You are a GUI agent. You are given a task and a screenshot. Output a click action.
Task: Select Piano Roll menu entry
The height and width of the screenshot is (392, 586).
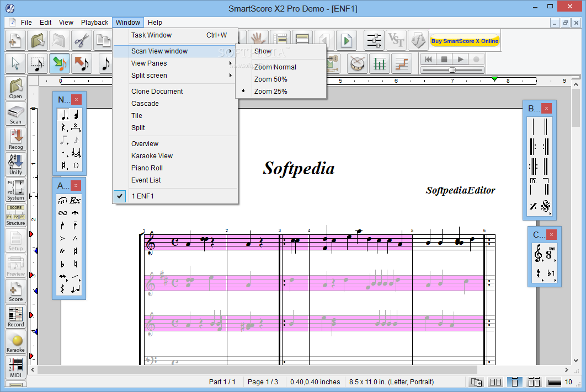click(x=175, y=168)
